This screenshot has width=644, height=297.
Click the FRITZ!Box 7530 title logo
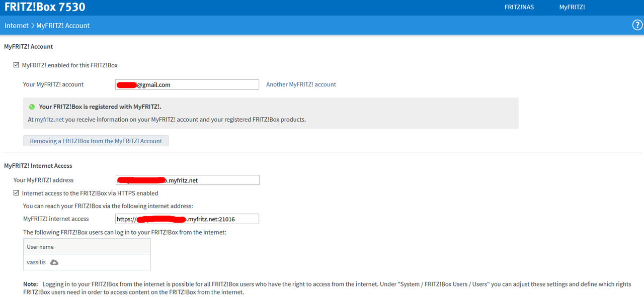point(45,7)
